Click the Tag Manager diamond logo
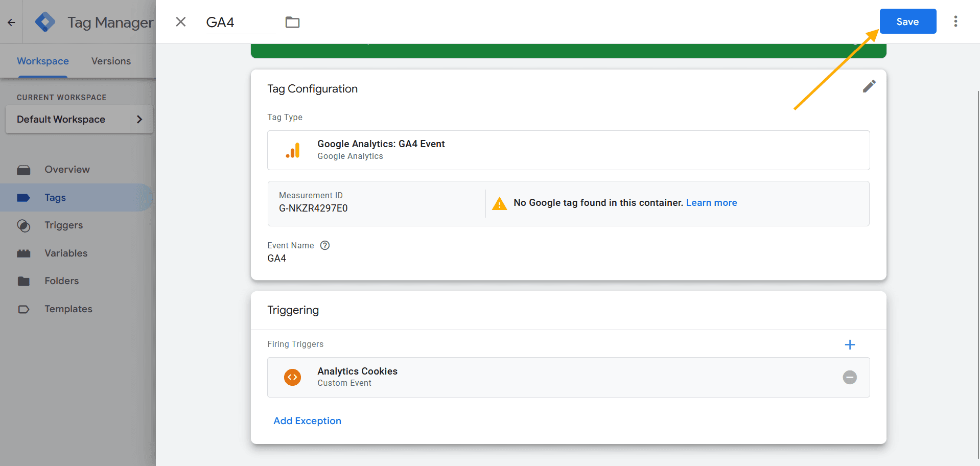 [x=45, y=22]
